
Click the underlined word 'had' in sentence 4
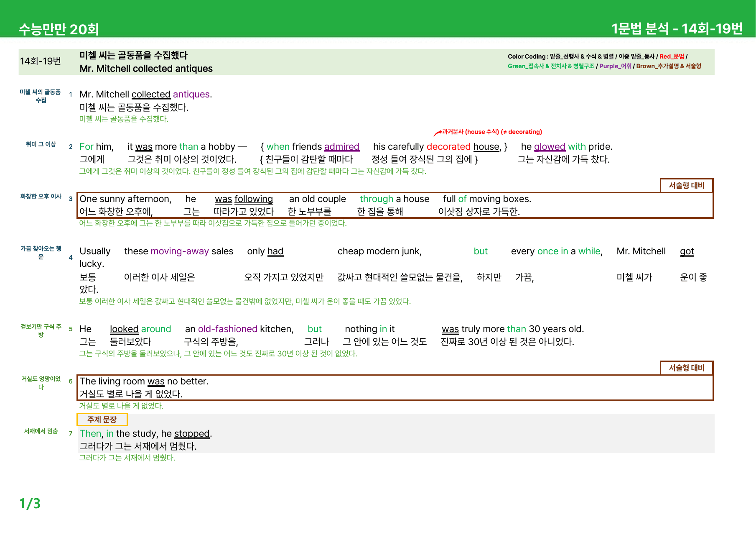275,251
